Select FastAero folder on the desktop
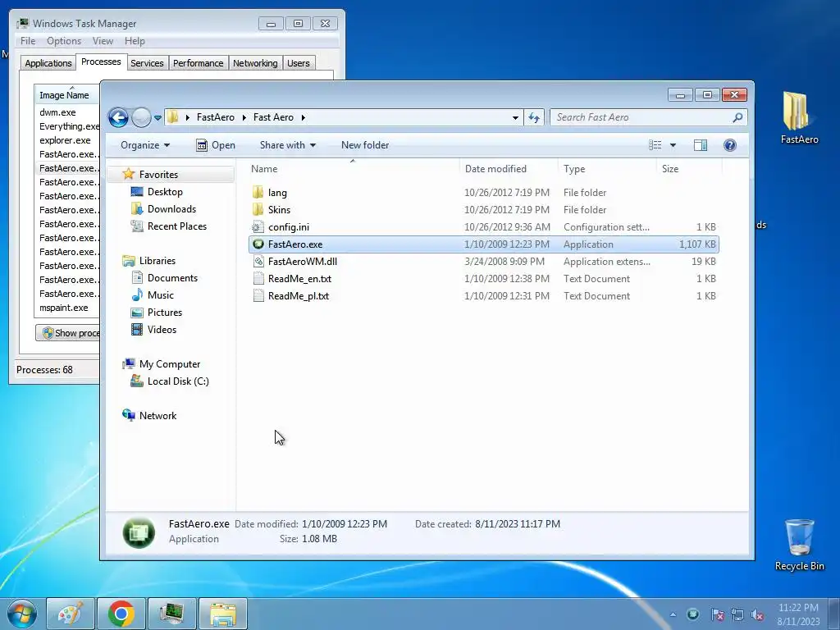840x630 pixels. click(x=799, y=117)
